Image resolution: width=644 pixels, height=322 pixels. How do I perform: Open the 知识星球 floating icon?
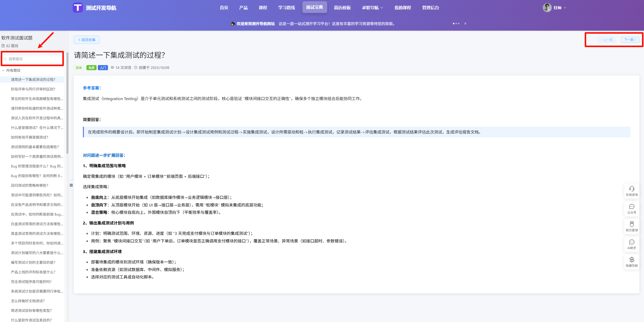coord(631,224)
